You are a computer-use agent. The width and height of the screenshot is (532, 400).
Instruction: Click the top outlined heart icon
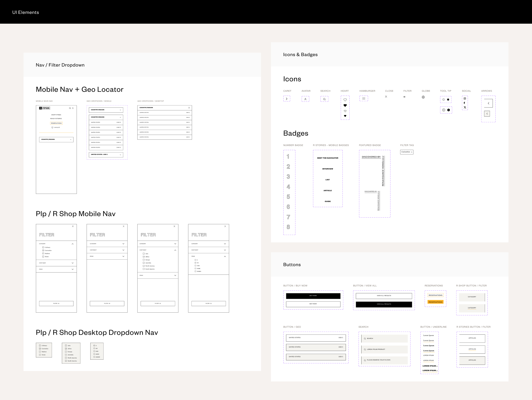coord(345,100)
